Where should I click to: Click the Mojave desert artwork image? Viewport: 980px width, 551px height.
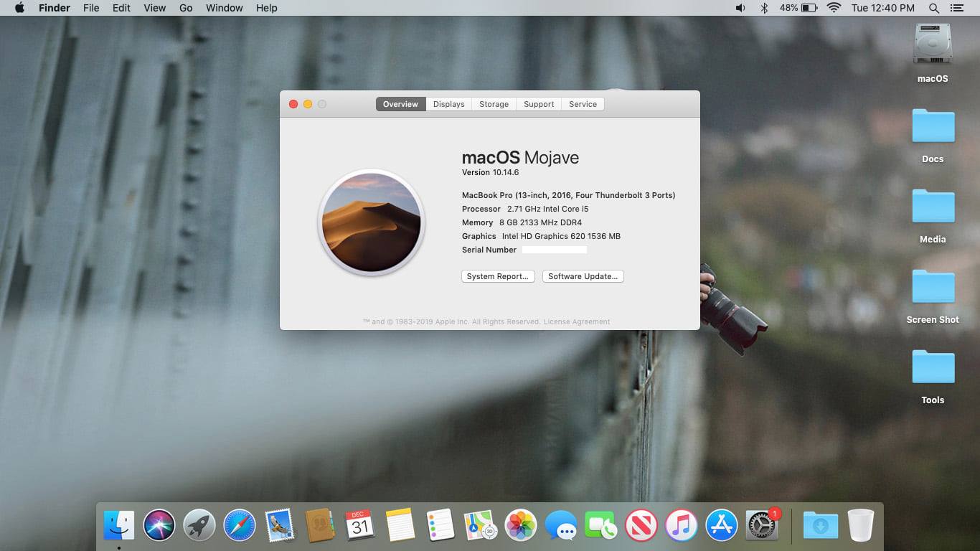click(372, 222)
